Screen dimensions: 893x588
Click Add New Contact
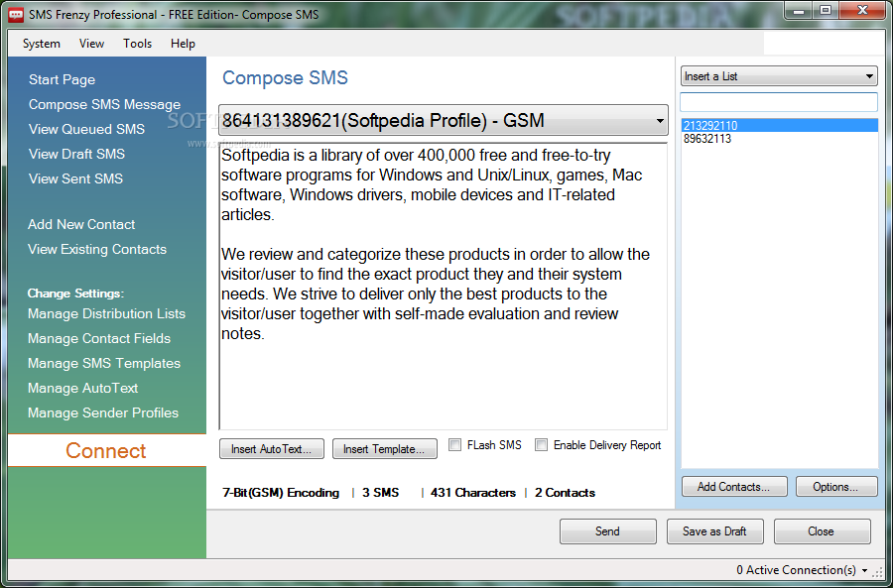[81, 224]
